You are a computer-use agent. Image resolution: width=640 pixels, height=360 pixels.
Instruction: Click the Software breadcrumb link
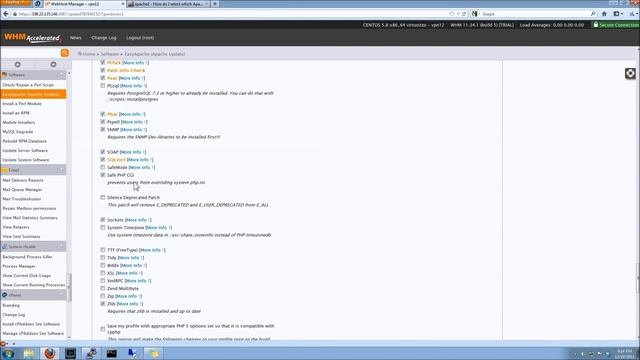point(110,54)
